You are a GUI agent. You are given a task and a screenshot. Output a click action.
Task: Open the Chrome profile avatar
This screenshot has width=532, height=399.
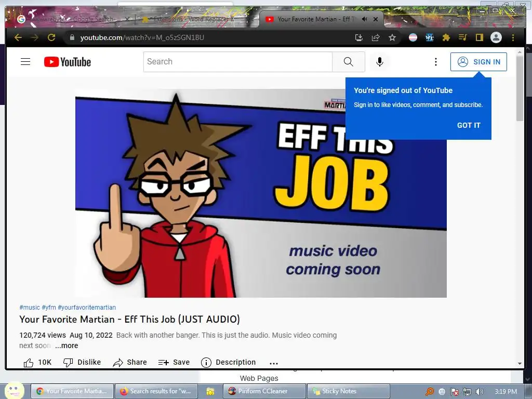click(x=496, y=37)
